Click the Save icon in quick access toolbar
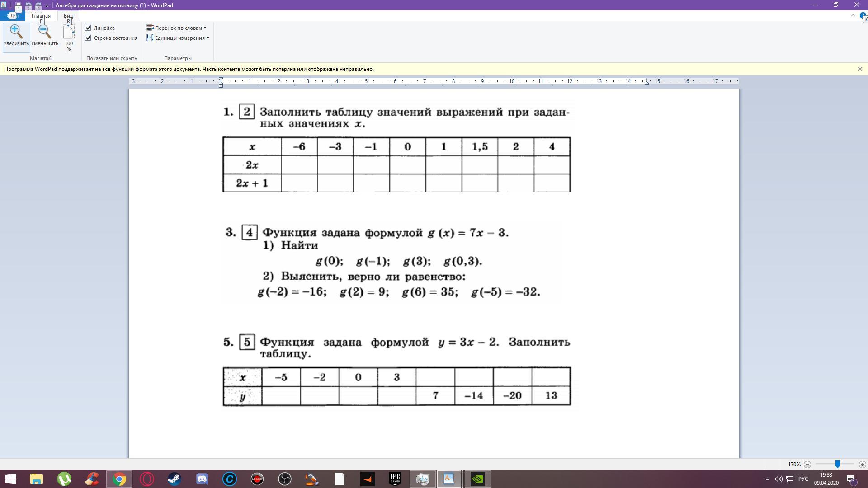This screenshot has height=488, width=868. [18, 6]
